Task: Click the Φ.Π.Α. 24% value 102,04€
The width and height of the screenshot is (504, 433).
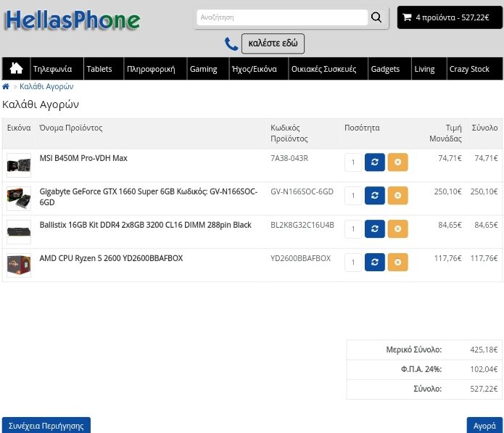Action: (x=484, y=369)
